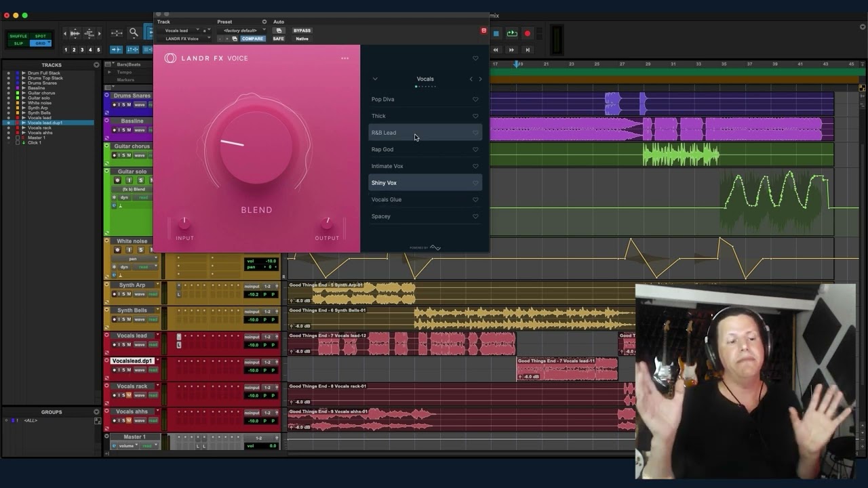The height and width of the screenshot is (488, 868).
Task: Click the Native button in plugin header
Action: click(x=302, y=39)
